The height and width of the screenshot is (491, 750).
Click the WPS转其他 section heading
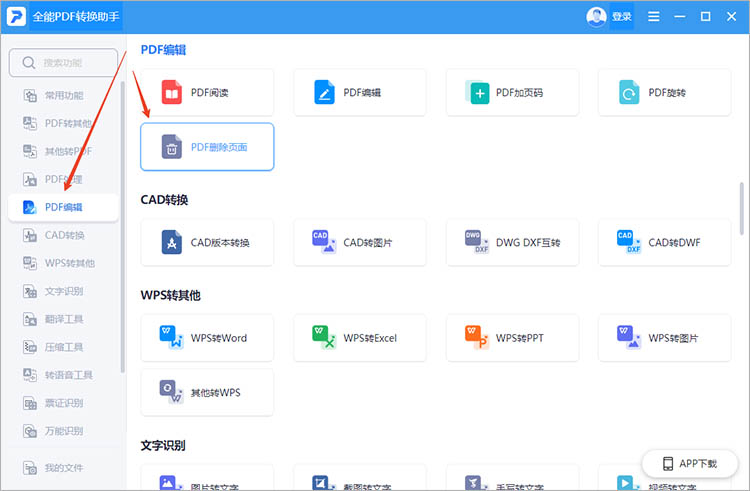(170, 295)
